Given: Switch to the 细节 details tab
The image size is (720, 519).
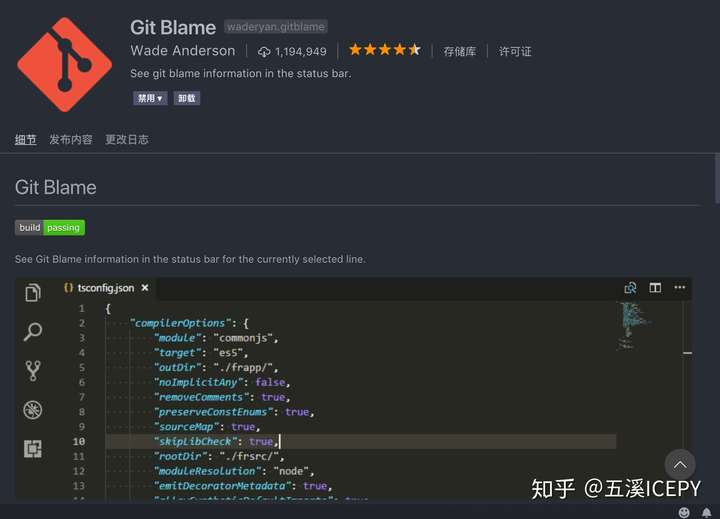Looking at the screenshot, I should [25, 139].
